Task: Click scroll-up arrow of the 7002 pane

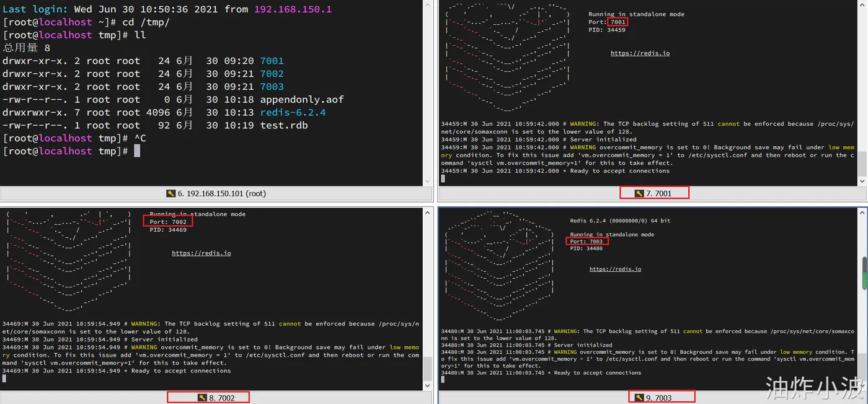Action: [428, 213]
